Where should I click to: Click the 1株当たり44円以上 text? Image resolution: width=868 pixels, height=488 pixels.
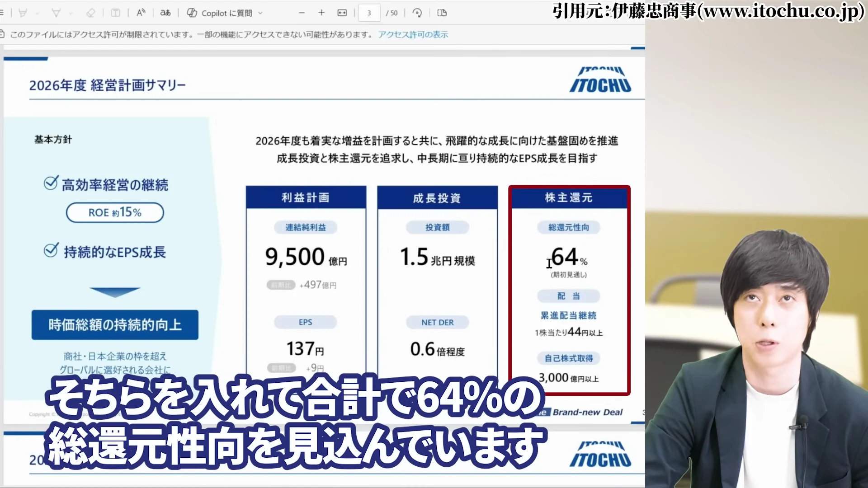pos(569,333)
